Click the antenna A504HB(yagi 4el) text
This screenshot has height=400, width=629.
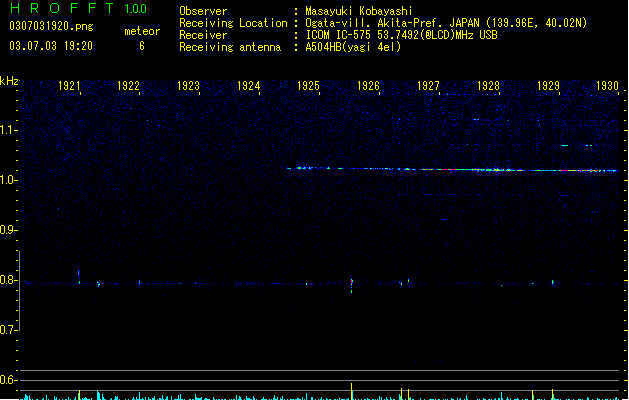coord(353,47)
